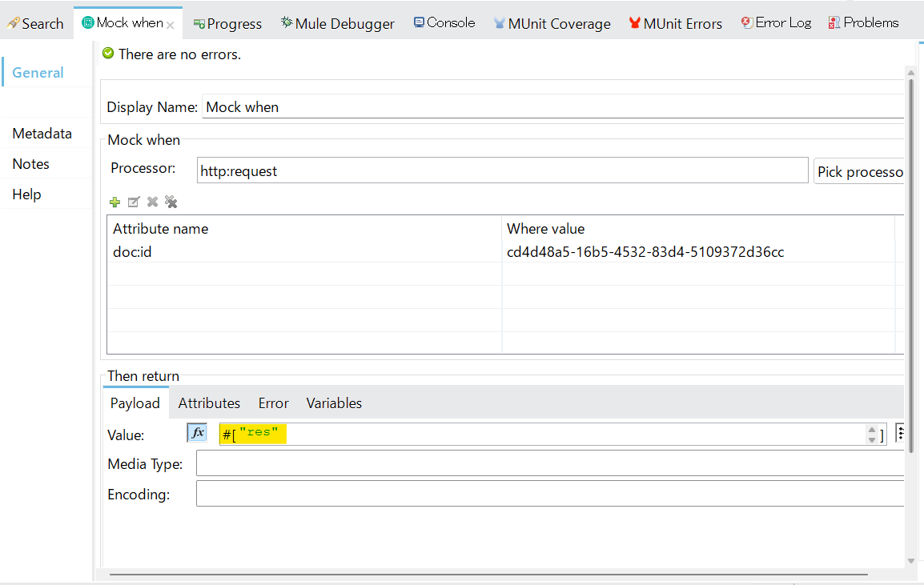Switch to the Attributes tab

pyautogui.click(x=209, y=403)
